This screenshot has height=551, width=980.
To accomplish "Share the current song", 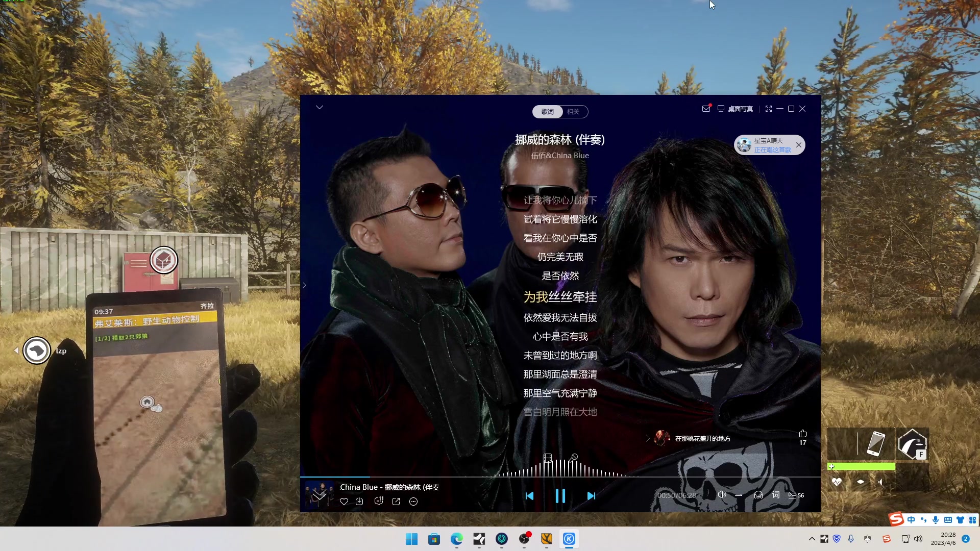I will click(x=396, y=502).
